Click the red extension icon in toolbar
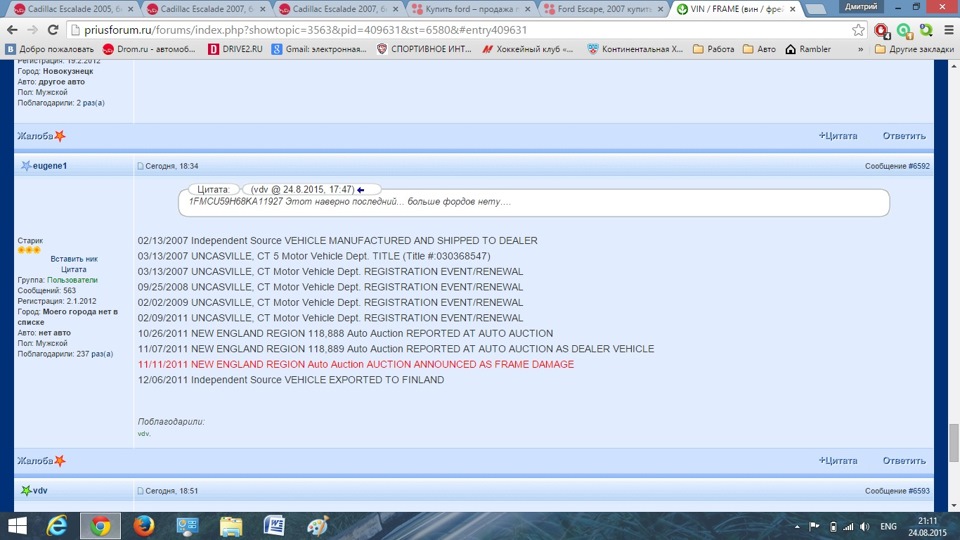The image size is (960, 540). 882,30
